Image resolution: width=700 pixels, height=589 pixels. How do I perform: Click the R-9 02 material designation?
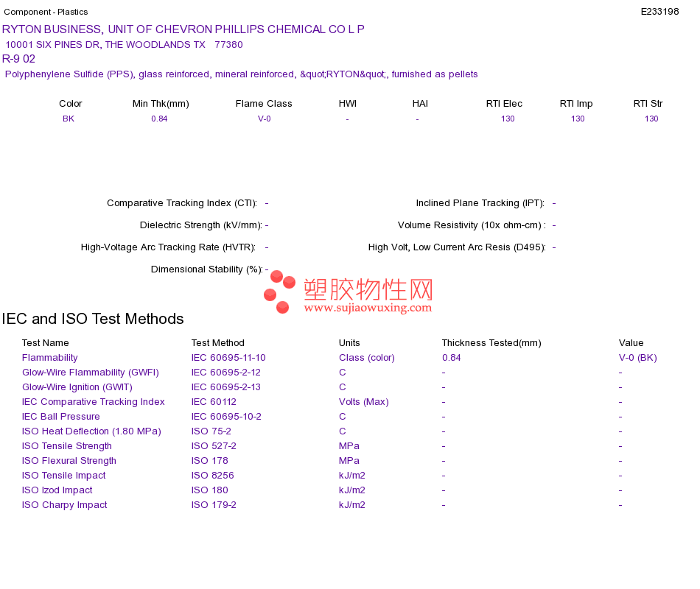click(18, 59)
